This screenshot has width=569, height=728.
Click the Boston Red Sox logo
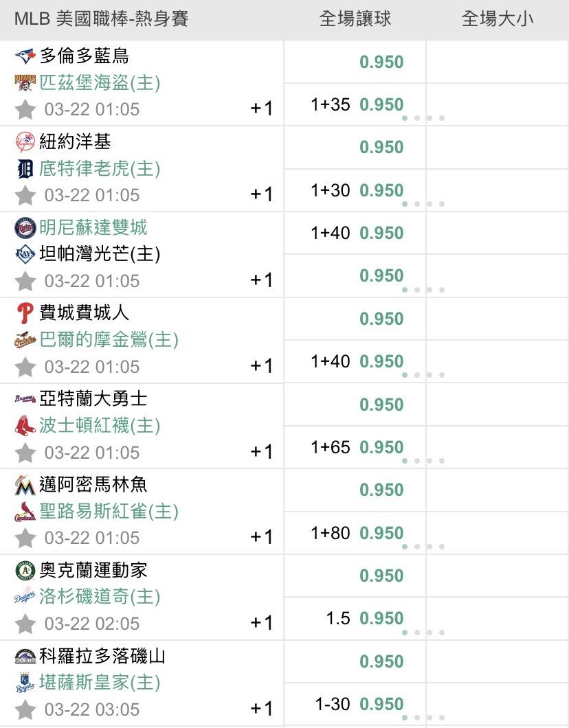pyautogui.click(x=25, y=426)
